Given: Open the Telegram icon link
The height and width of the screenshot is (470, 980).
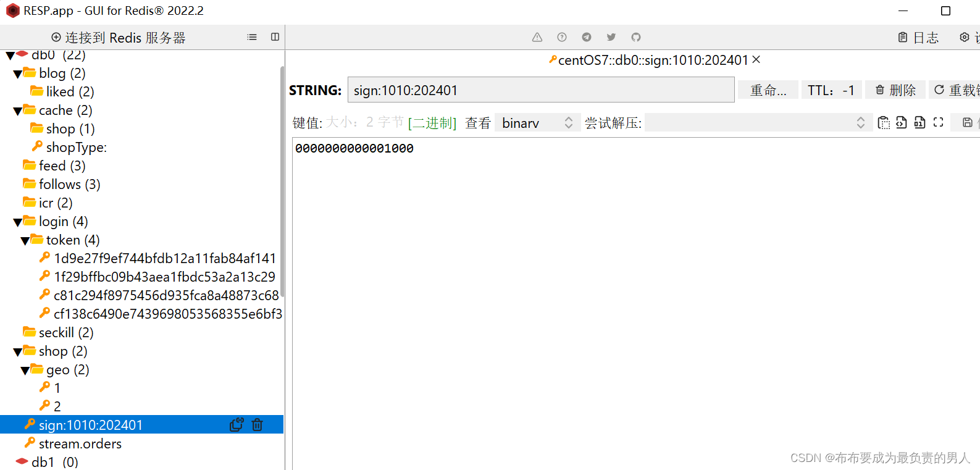Looking at the screenshot, I should 587,37.
